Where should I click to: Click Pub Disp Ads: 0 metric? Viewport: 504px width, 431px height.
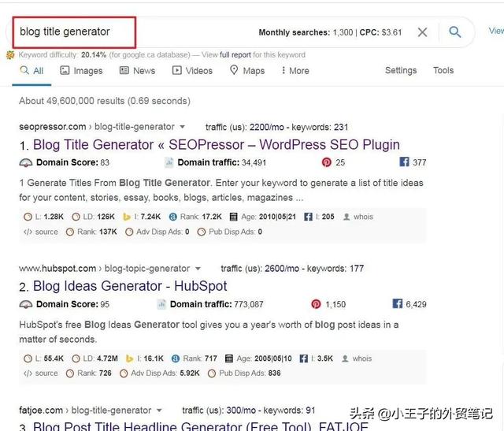pos(229,232)
